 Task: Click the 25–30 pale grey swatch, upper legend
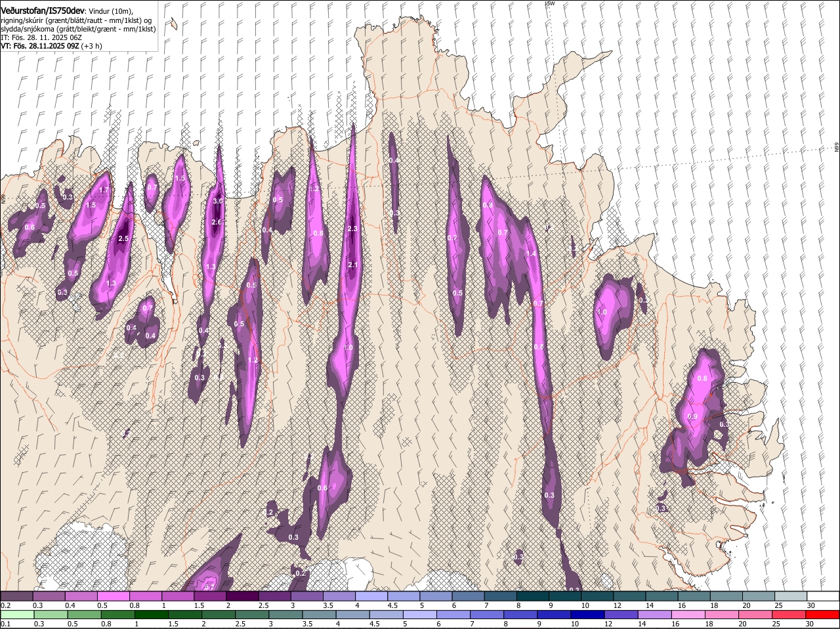[791, 596]
